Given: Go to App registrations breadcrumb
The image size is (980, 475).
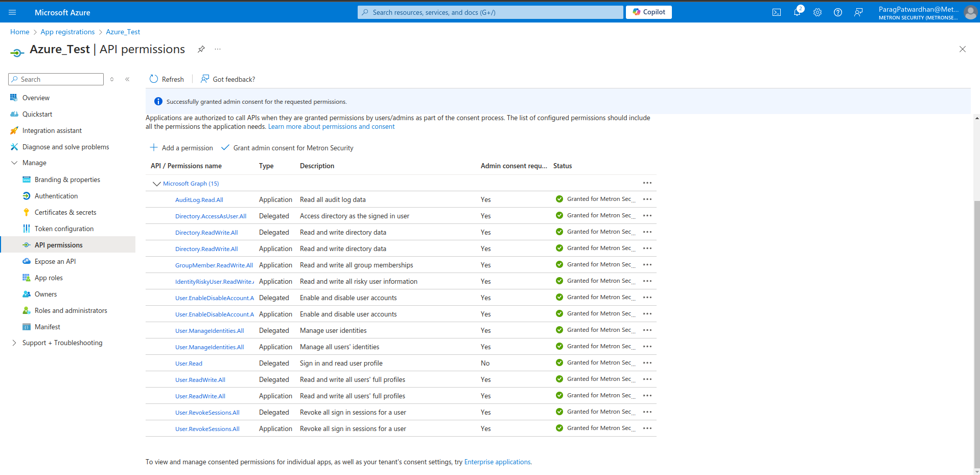Looking at the screenshot, I should (x=67, y=32).
